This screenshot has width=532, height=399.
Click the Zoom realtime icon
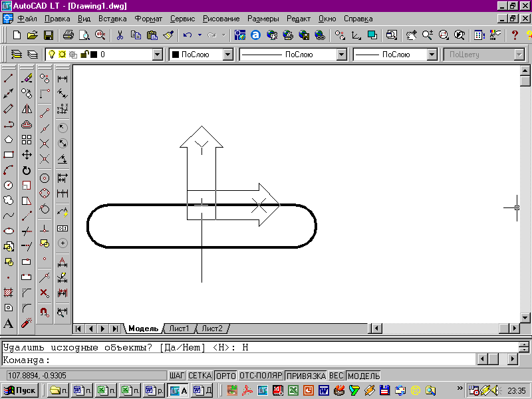pos(427,35)
